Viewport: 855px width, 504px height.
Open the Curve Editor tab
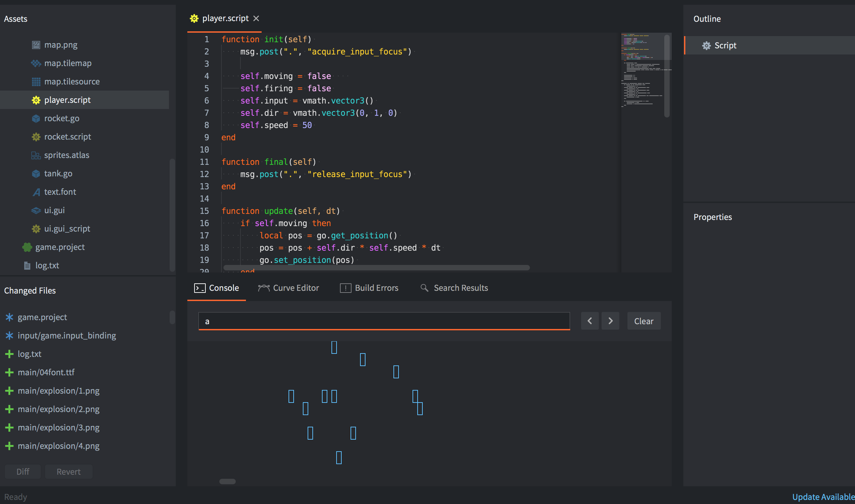pos(289,288)
